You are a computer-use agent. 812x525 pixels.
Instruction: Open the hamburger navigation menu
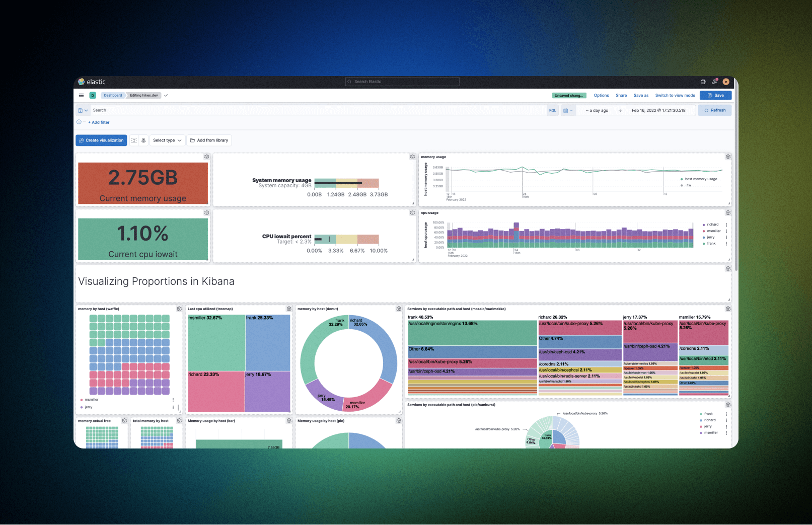[x=81, y=95]
